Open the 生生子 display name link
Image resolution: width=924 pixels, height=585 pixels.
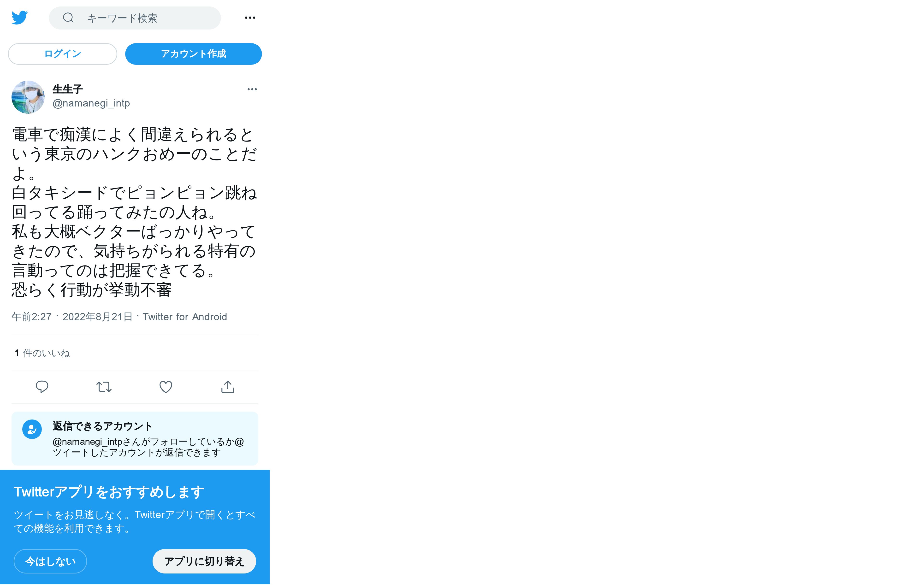[x=68, y=89]
